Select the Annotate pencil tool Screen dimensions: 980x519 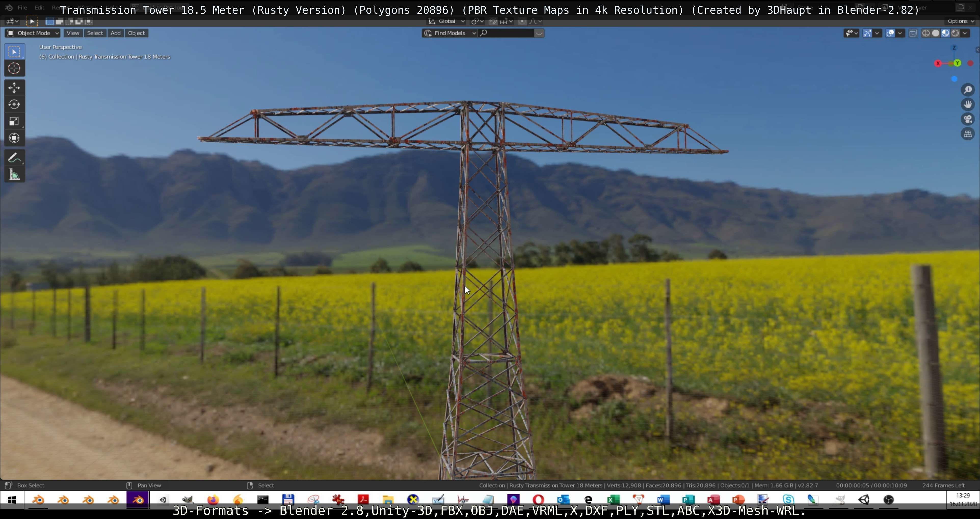(x=15, y=158)
